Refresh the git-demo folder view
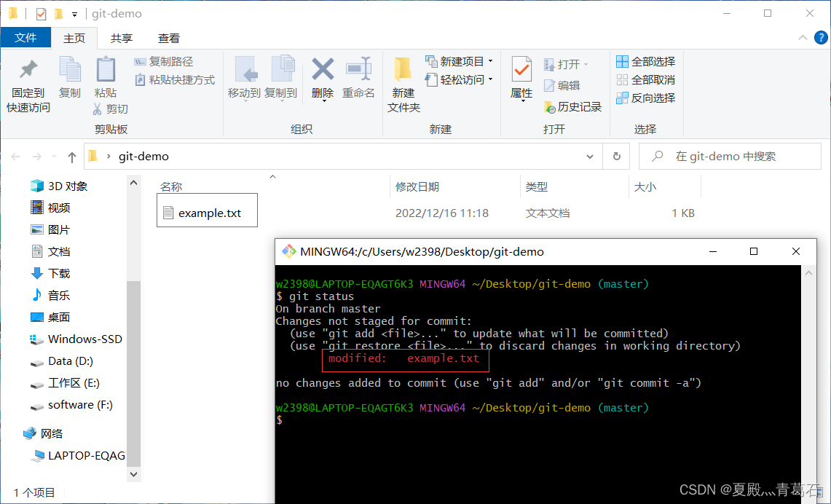831x504 pixels. pyautogui.click(x=616, y=157)
